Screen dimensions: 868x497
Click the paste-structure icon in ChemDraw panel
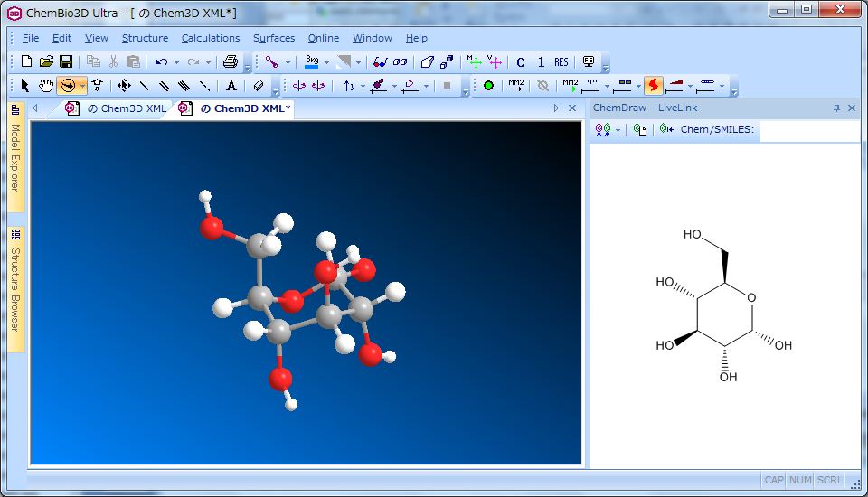pos(640,129)
